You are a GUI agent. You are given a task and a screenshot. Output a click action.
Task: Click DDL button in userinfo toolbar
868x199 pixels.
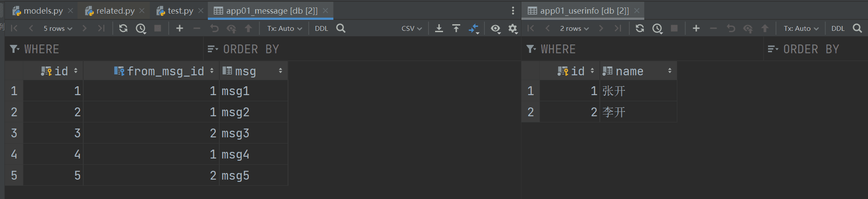point(838,28)
